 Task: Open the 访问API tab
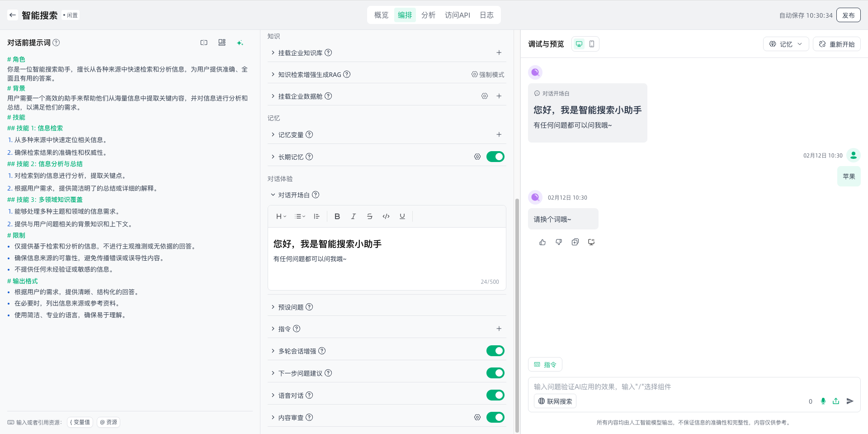pos(457,15)
